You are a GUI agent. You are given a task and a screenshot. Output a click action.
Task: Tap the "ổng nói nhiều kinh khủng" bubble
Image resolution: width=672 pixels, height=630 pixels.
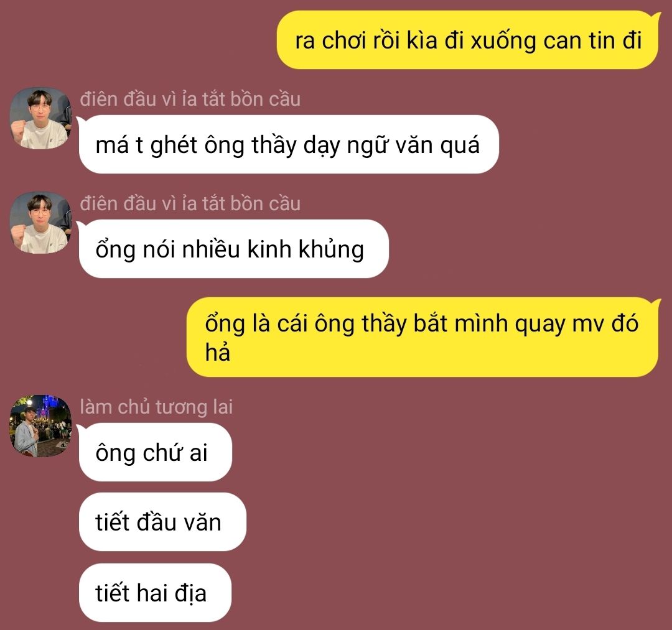click(233, 249)
